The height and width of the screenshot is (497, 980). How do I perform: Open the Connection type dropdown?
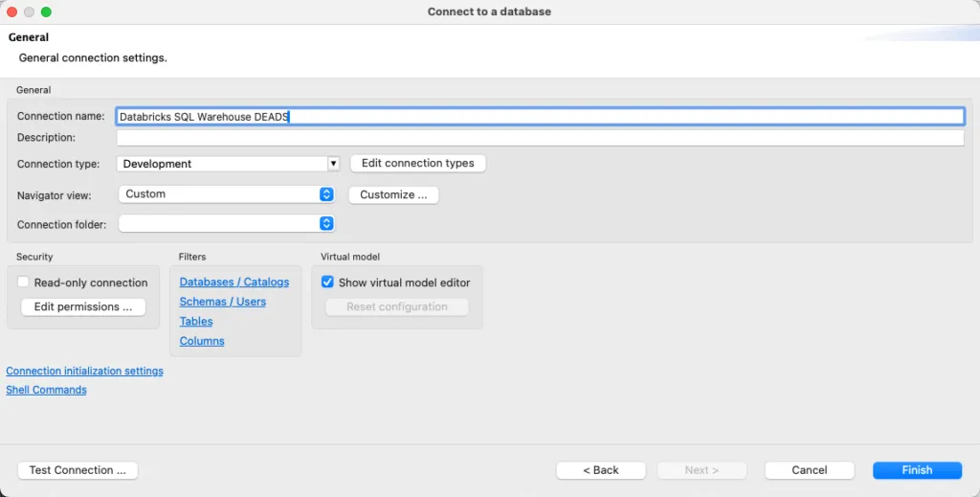(x=228, y=164)
